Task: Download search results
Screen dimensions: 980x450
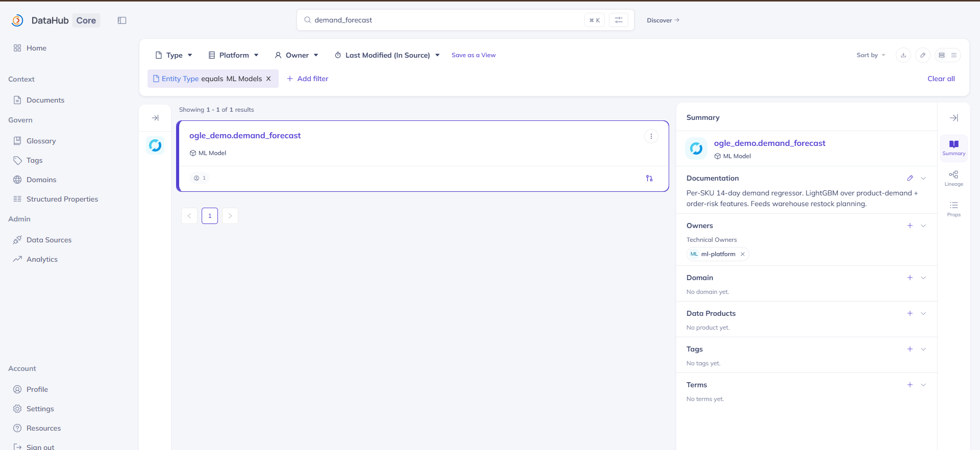Action: point(903,55)
